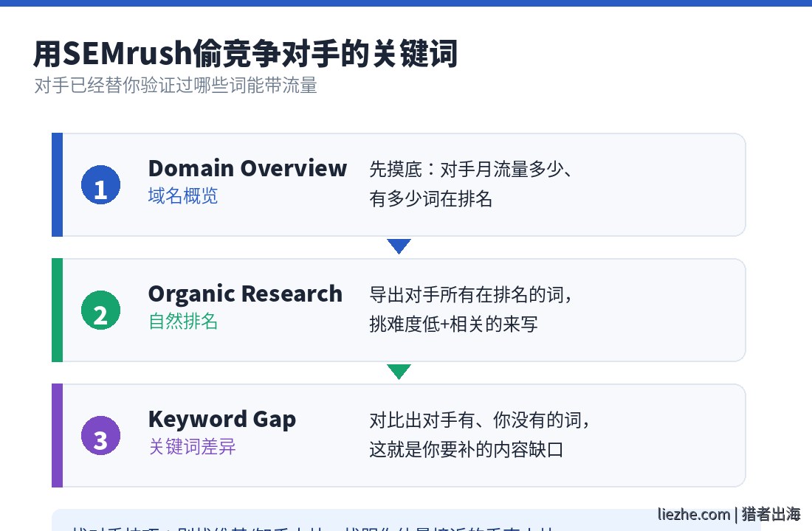Click the liezhe.com | 猎者出海 footer text

click(x=729, y=514)
